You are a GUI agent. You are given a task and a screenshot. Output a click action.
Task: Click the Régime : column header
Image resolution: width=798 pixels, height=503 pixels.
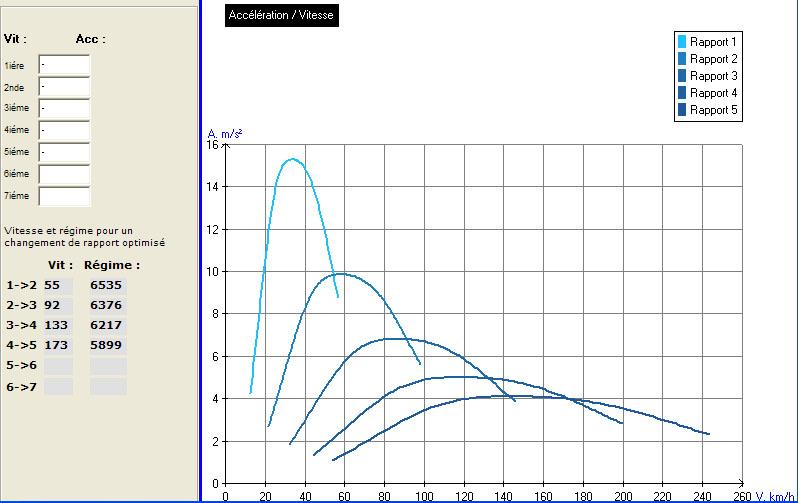click(x=112, y=265)
